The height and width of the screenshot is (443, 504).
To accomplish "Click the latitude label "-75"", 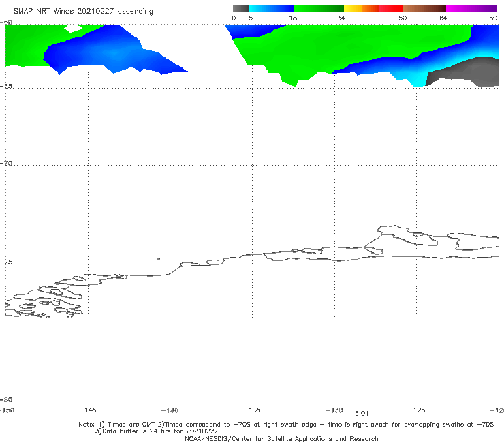I will coord(6,262).
